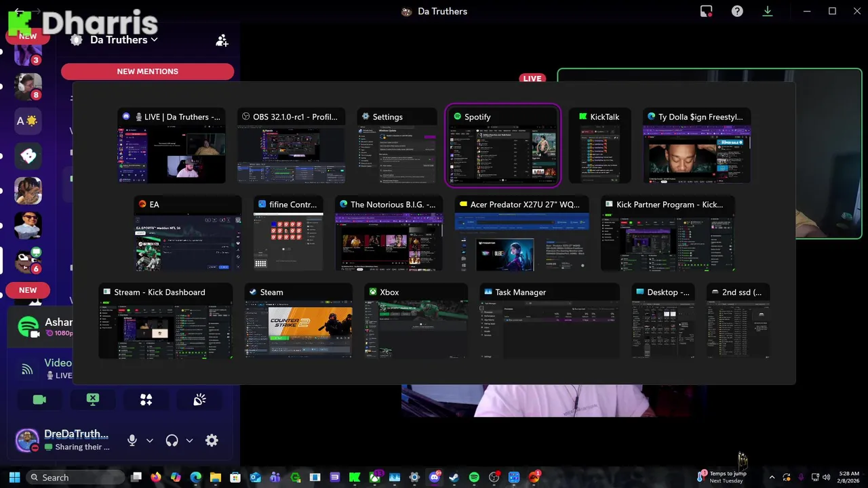The height and width of the screenshot is (488, 868).
Task: Open Discord inbox icon in title bar
Action: click(x=707, y=12)
